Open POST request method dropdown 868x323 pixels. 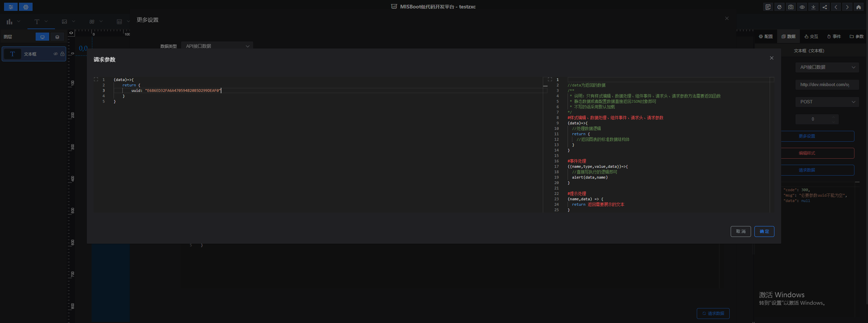coord(827,102)
